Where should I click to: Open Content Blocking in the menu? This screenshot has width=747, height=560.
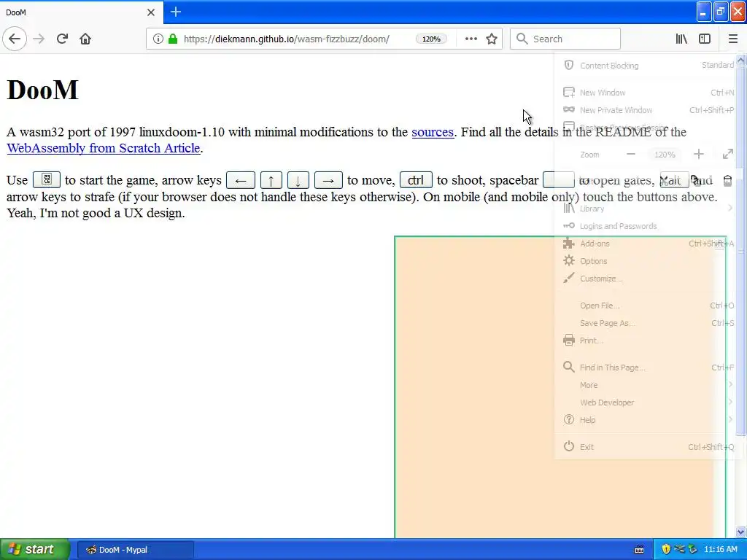pos(649,66)
